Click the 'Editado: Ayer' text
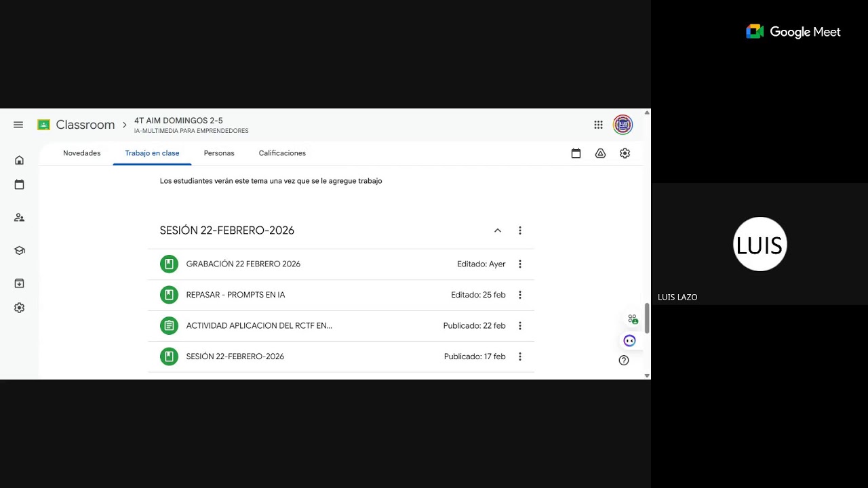The width and height of the screenshot is (868, 488). [481, 264]
